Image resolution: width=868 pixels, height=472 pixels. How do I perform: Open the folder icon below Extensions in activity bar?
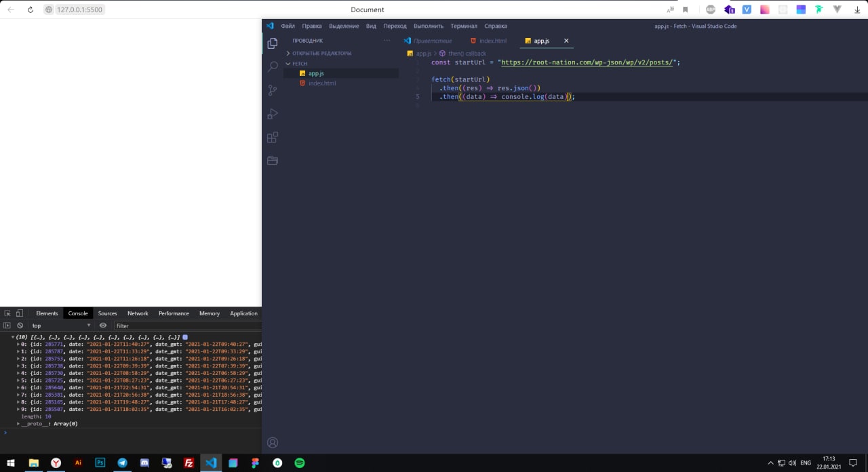click(273, 161)
